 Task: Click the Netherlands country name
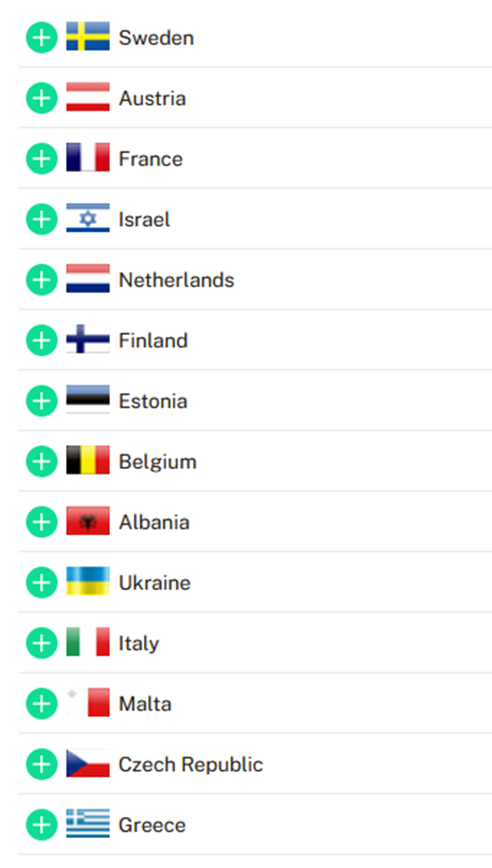pyautogui.click(x=176, y=280)
